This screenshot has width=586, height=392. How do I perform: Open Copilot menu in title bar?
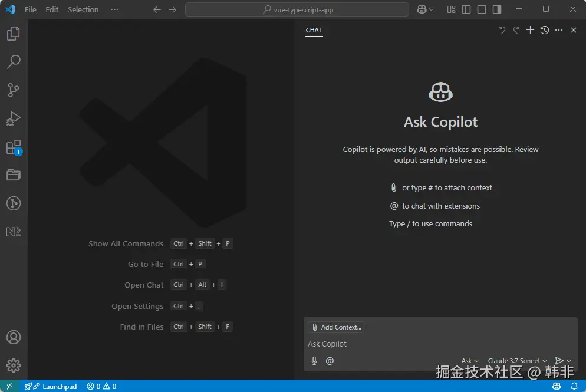coord(425,9)
